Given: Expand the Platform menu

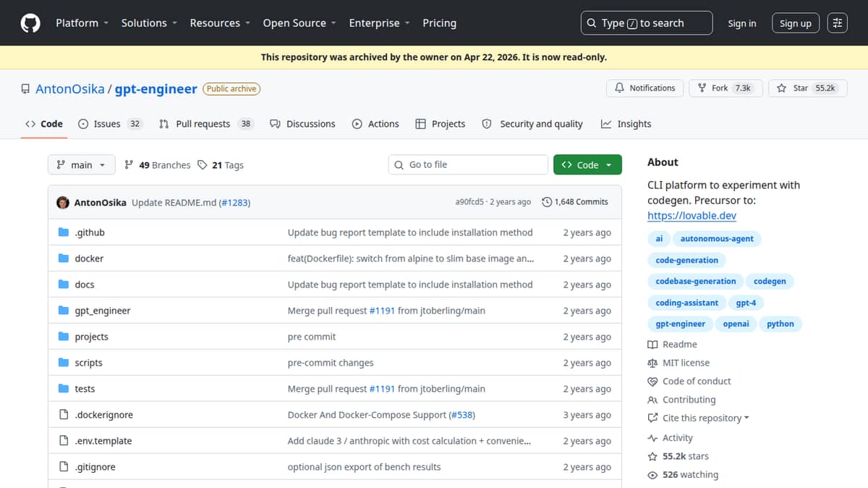Looking at the screenshot, I should 82,23.
